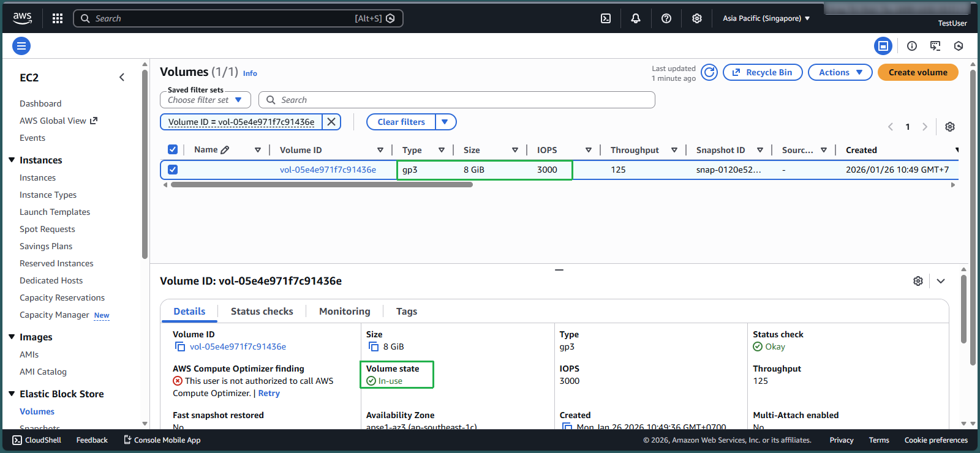This screenshot has width=980, height=453.
Task: Open the Actions dropdown
Action: tap(840, 72)
